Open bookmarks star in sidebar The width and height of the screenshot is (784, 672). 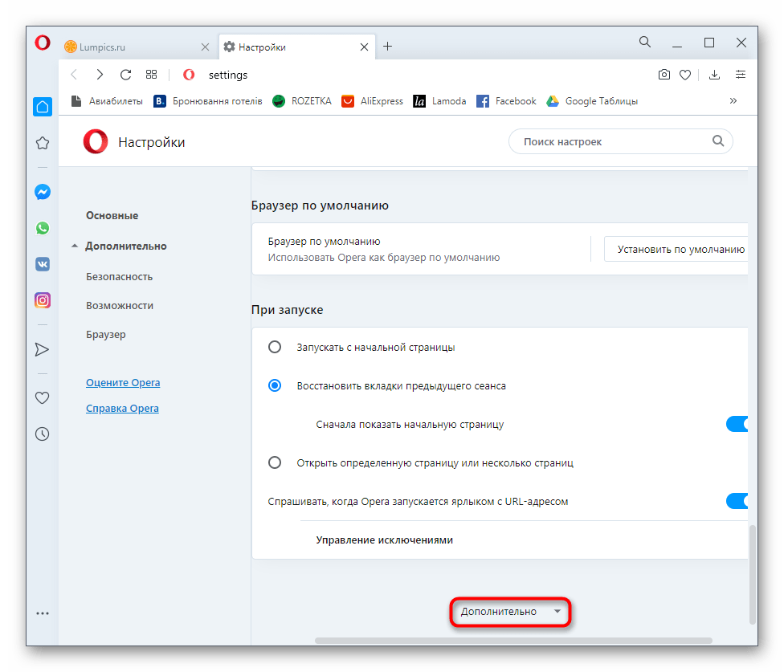(43, 143)
